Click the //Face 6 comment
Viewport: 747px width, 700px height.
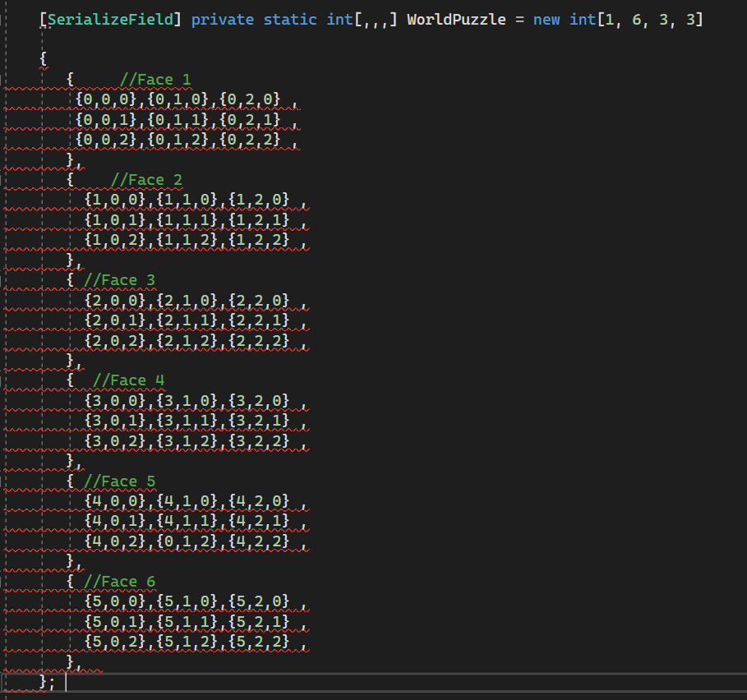coord(119,582)
